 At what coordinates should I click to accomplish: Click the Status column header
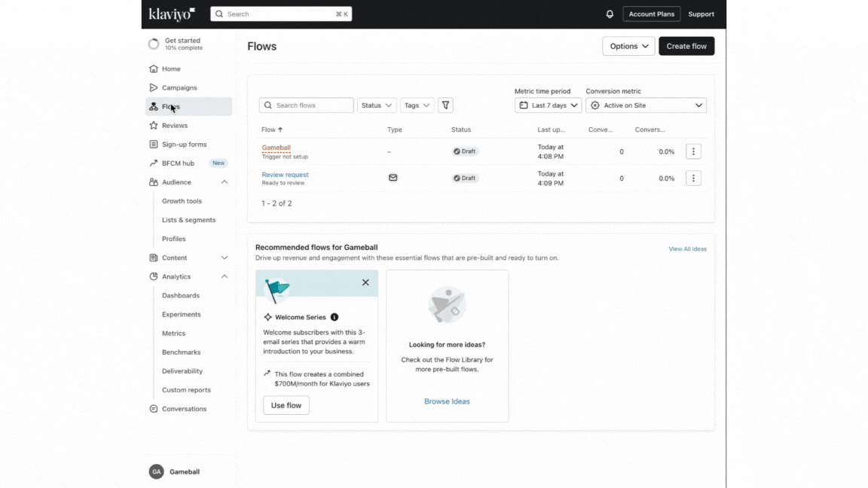(x=460, y=130)
